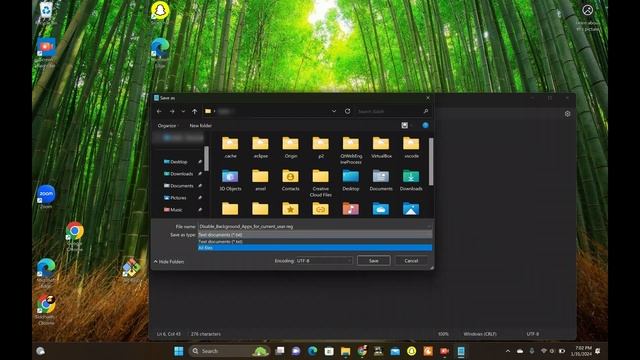Click the forward navigation arrow
This screenshot has width=640, height=360.
coord(172,111)
